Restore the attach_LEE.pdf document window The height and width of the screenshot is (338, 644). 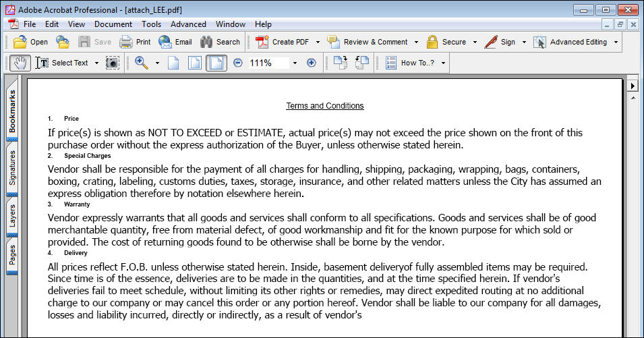(620, 25)
